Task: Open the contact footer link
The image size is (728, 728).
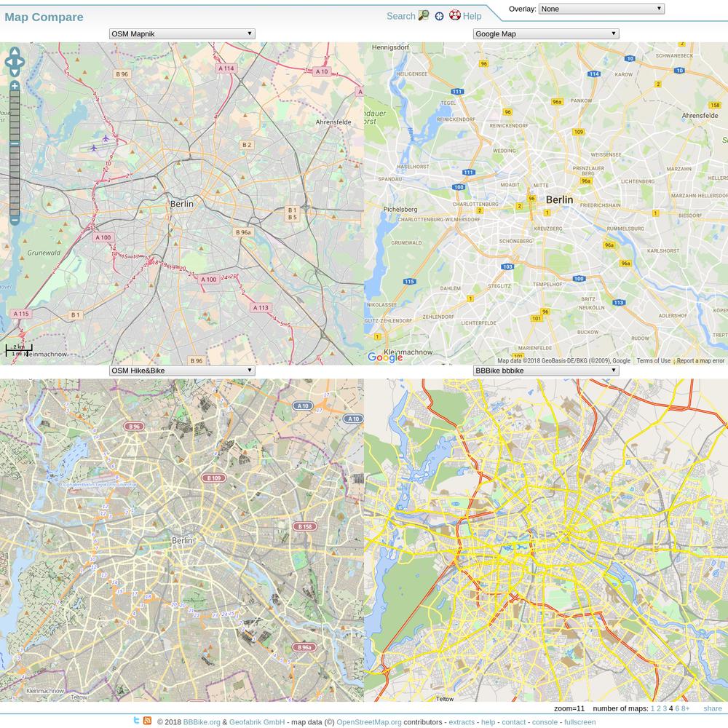Action: click(x=513, y=722)
